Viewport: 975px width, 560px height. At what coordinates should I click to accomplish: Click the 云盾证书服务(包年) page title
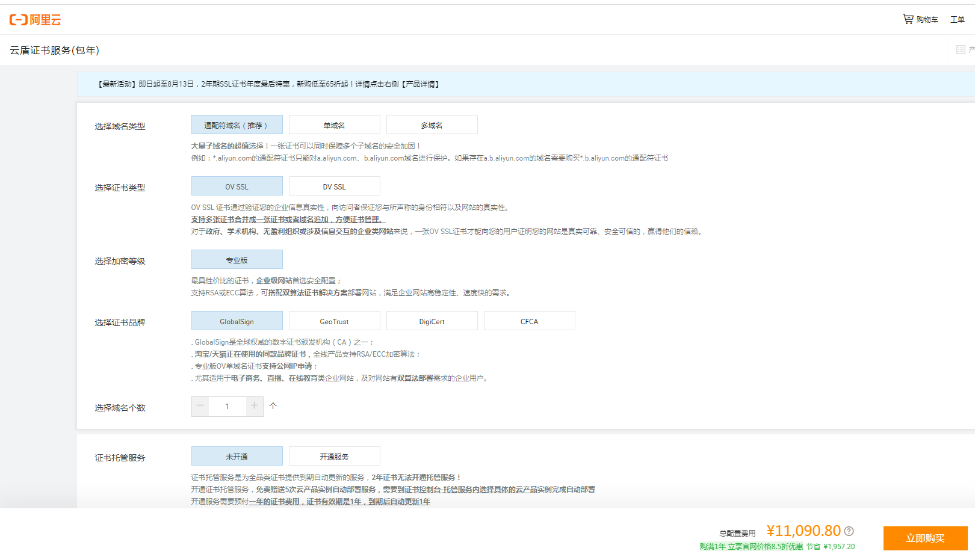[x=55, y=51]
